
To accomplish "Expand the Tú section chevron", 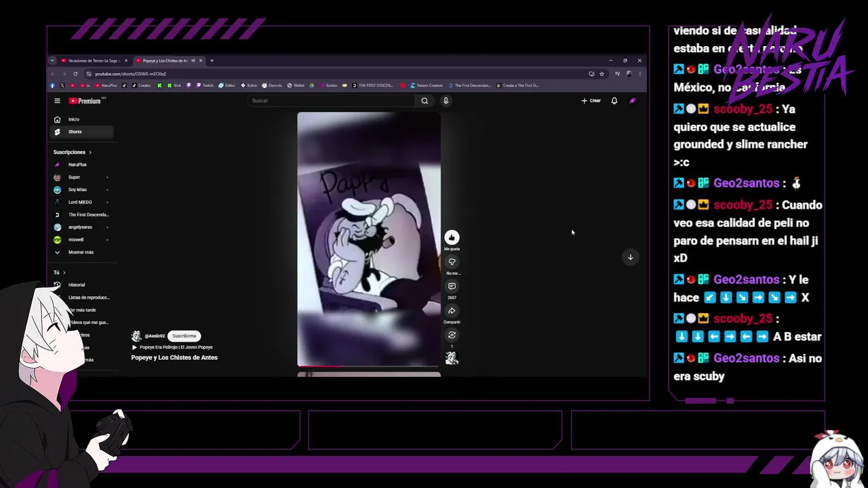I will [x=64, y=272].
